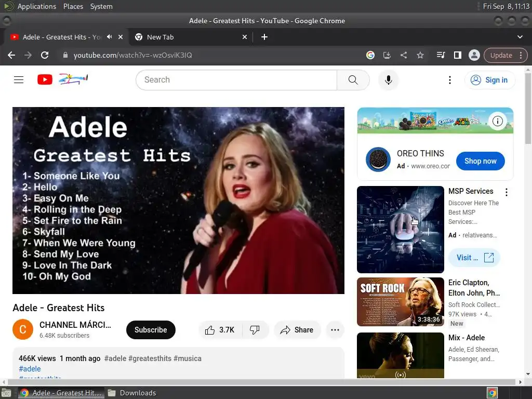532x399 pixels.
Task: Open Mix - Adele title text
Action: point(466,338)
